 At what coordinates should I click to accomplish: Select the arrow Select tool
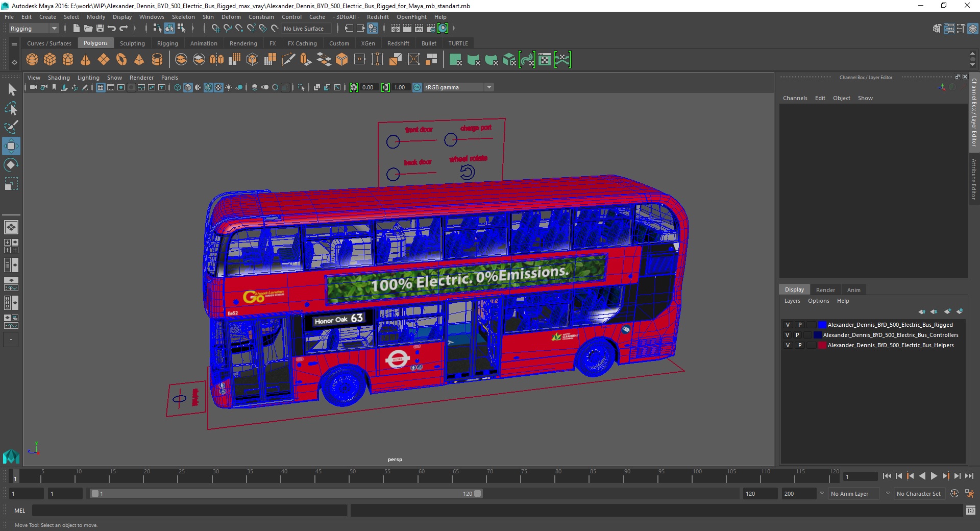pos(11,90)
